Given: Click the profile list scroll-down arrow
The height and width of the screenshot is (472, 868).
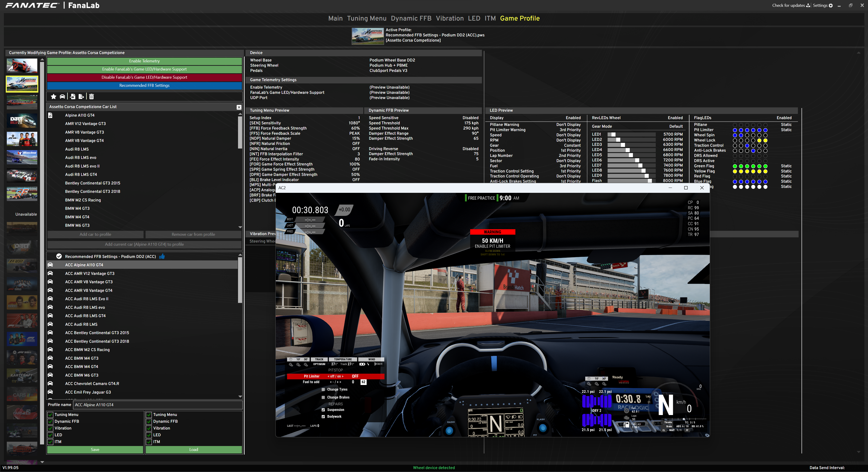Looking at the screenshot, I should pos(240,396).
